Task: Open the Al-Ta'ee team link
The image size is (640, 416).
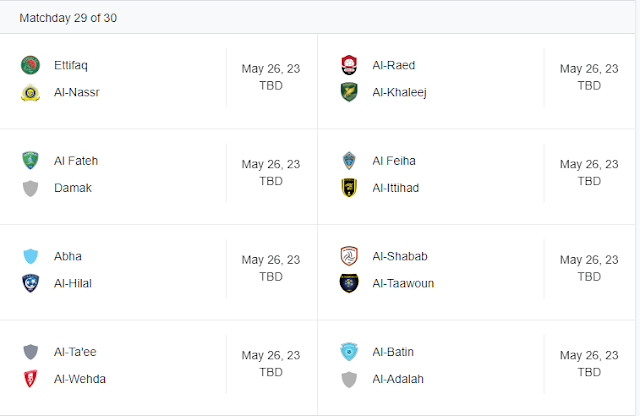Action: coord(75,352)
